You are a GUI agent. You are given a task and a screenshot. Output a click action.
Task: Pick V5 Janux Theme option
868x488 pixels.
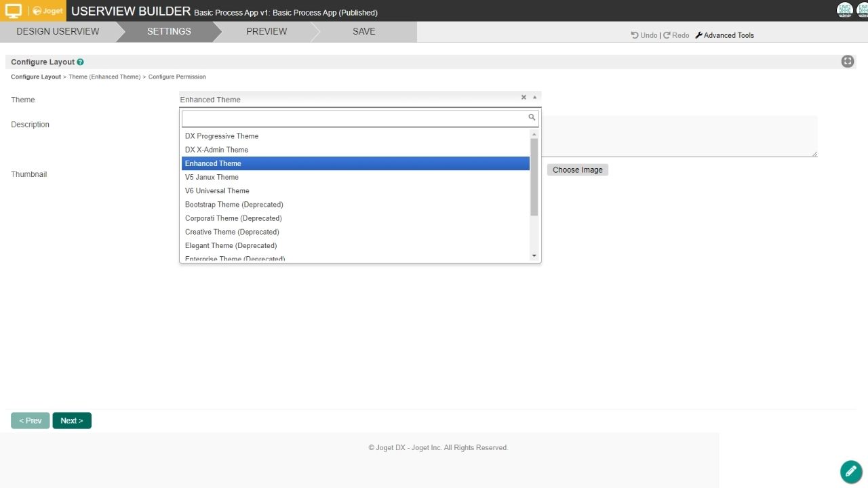tap(212, 178)
